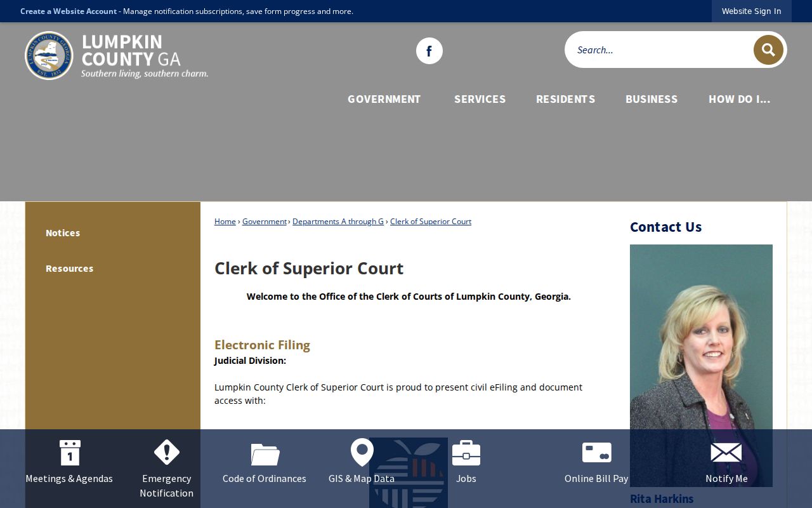Click the Rita Harkins name link
Viewport: 812px width, 508px height.
pos(662,499)
